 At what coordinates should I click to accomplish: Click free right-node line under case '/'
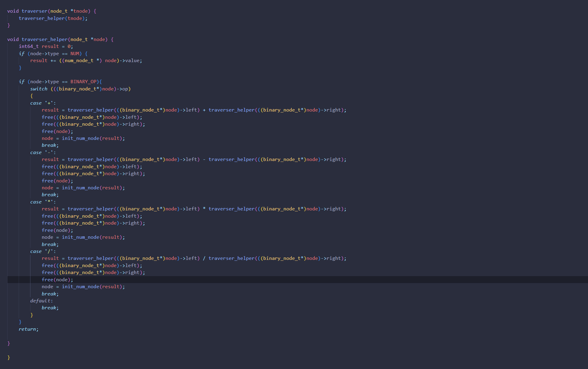[x=93, y=273]
